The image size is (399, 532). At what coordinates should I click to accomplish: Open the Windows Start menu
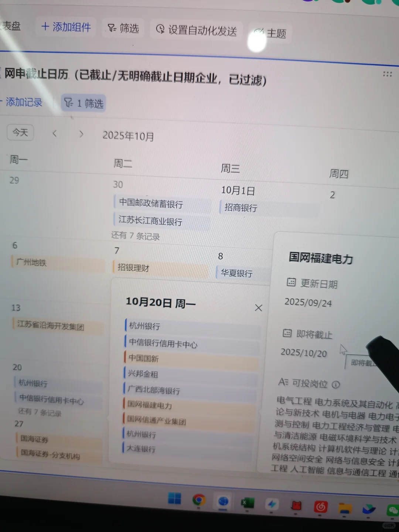(174, 498)
